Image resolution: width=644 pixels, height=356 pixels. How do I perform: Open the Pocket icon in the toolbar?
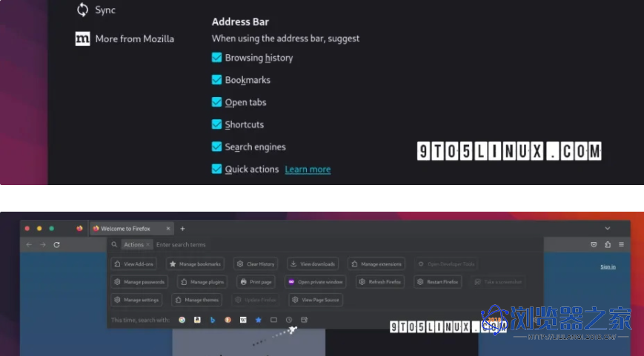pyautogui.click(x=594, y=244)
